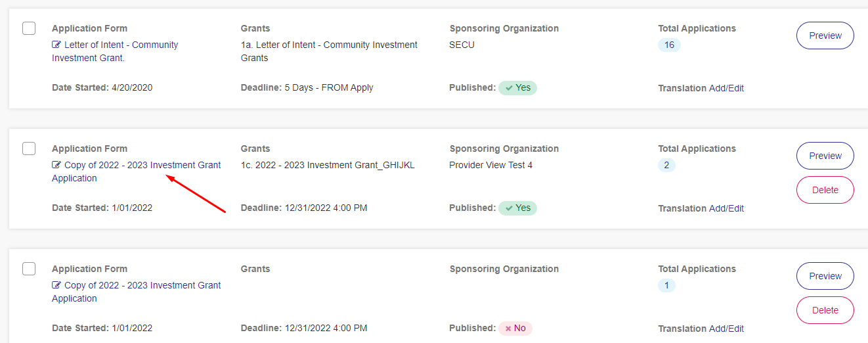
Task: Click Add/Edit translation for SECU form
Action: [726, 88]
